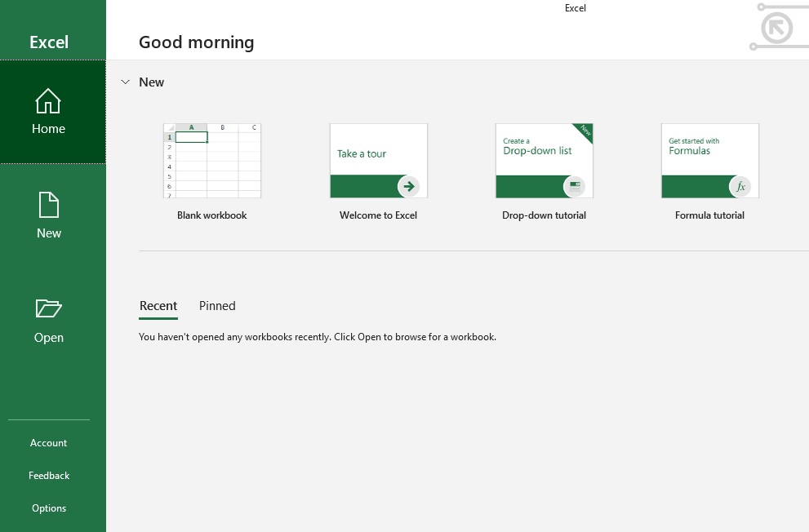Image resolution: width=809 pixels, height=532 pixels.
Task: Open the Account page
Action: tap(48, 443)
